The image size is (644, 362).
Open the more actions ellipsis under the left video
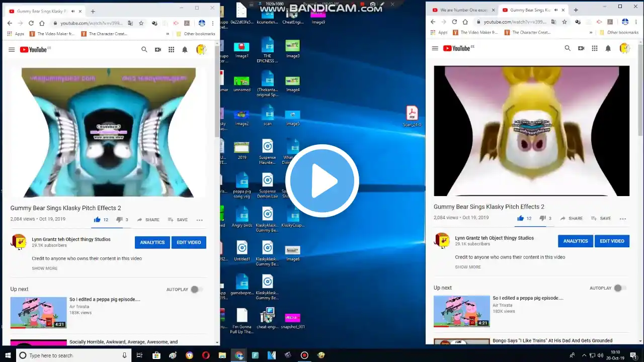tap(200, 220)
